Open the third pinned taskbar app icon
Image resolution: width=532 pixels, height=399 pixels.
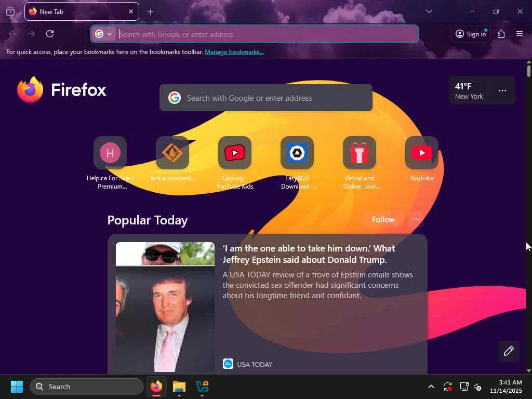click(202, 387)
